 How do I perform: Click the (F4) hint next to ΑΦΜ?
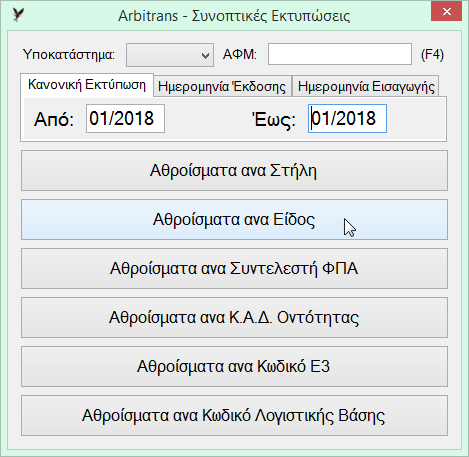pyautogui.click(x=432, y=54)
